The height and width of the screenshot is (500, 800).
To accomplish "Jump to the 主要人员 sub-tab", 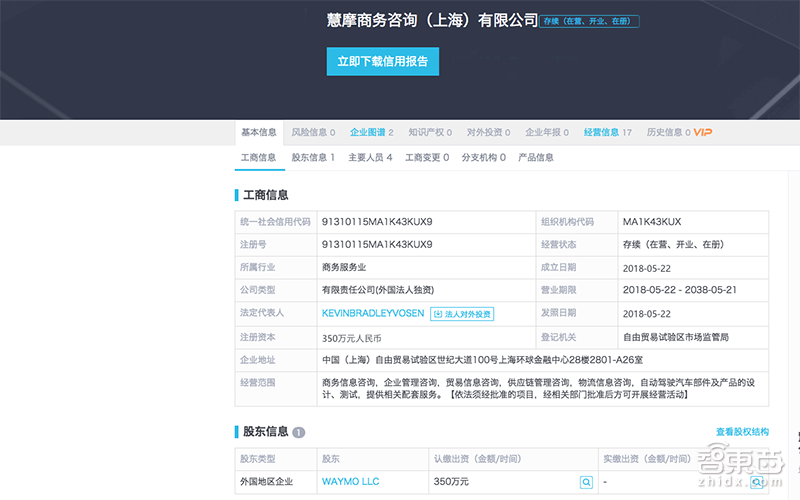I will [x=370, y=158].
